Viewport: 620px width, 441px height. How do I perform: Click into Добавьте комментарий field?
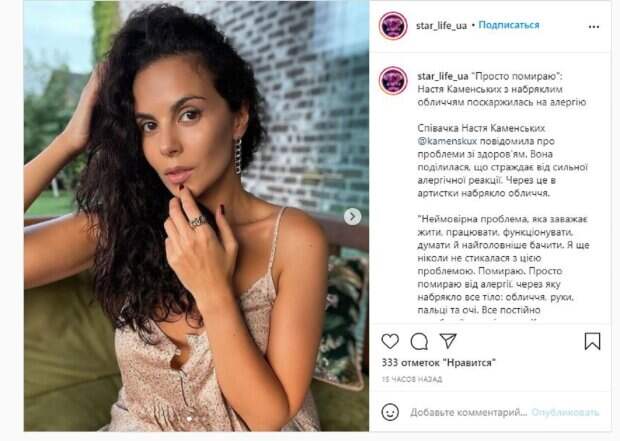click(469, 413)
